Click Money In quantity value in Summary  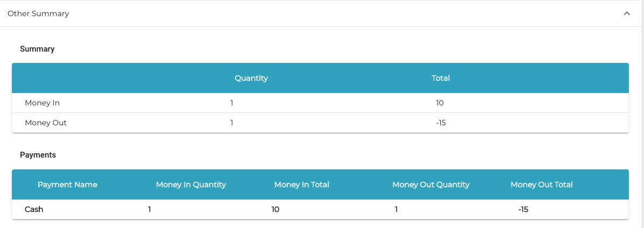click(x=232, y=103)
